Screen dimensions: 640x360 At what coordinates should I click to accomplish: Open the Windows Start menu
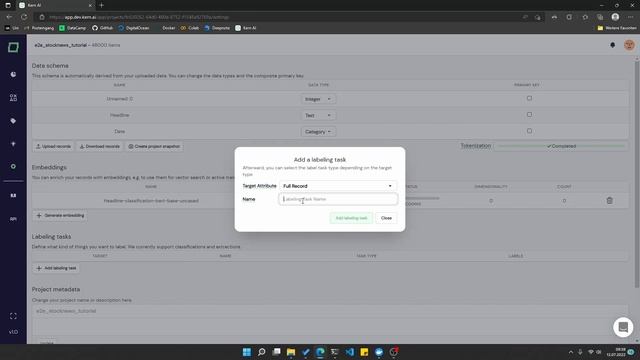click(x=247, y=352)
